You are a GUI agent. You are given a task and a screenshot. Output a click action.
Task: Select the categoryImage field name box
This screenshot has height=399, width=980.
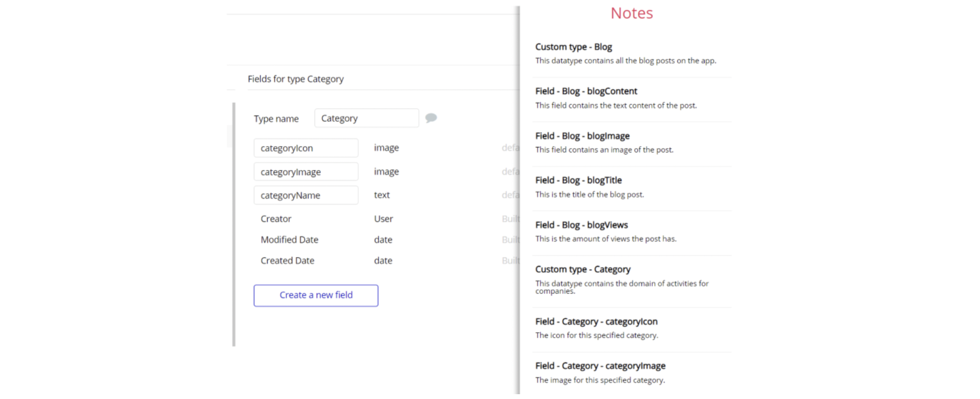[306, 172]
